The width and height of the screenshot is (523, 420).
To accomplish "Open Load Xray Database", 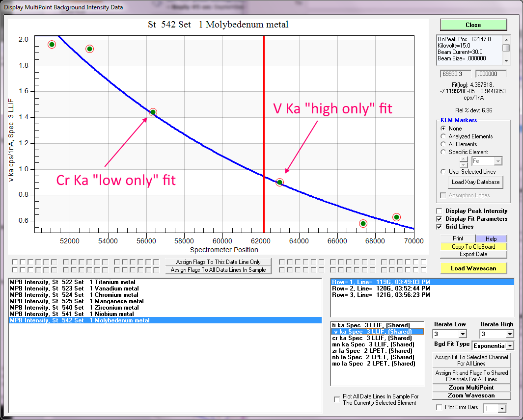I will pos(475,182).
